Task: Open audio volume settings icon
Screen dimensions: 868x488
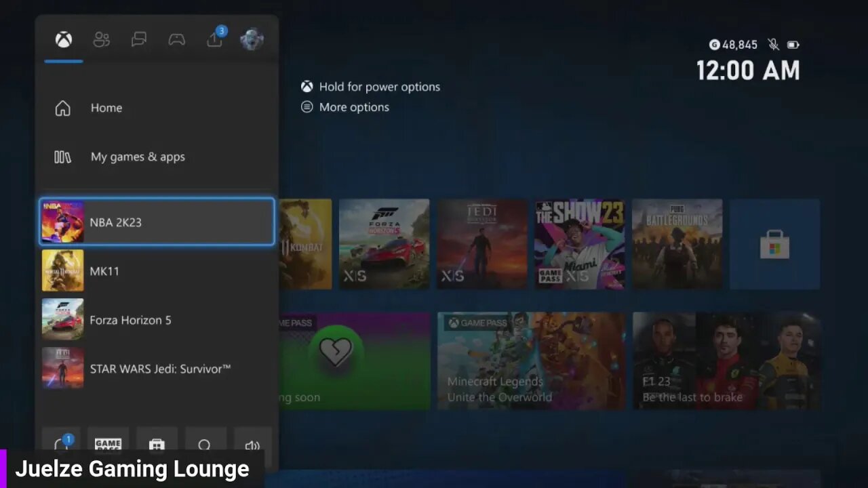Action: click(x=253, y=444)
